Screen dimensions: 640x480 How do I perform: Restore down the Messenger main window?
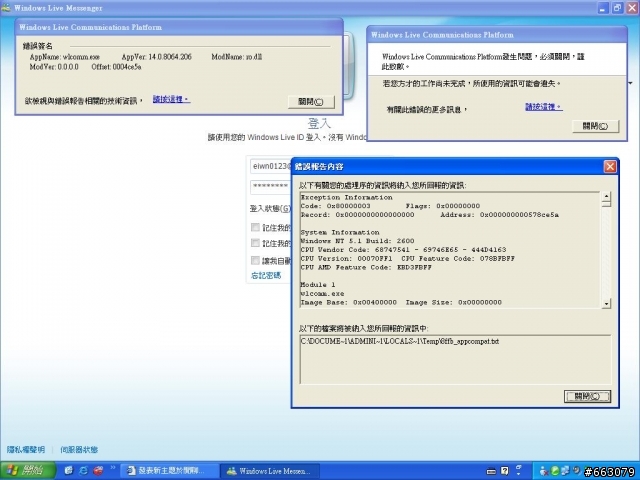tap(617, 8)
